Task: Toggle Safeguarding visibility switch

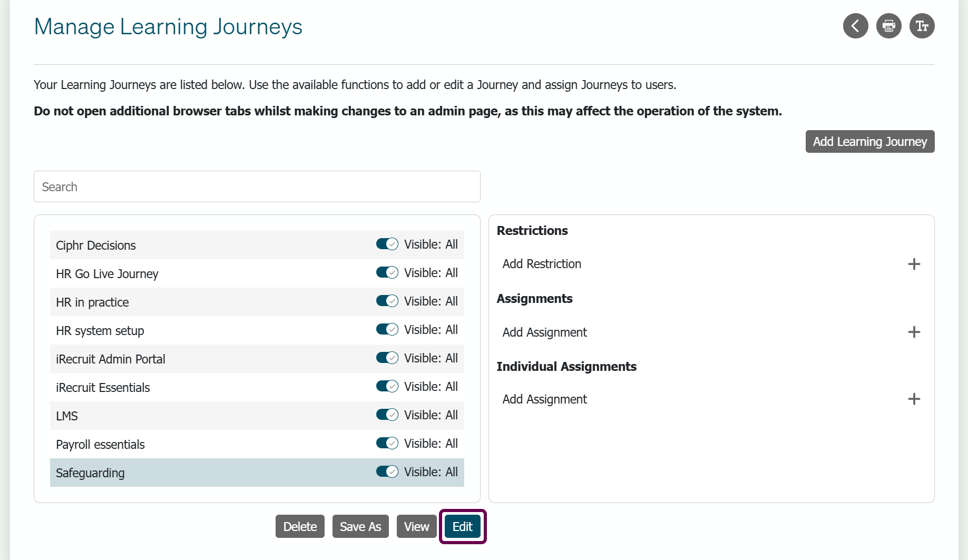Action: click(x=387, y=471)
